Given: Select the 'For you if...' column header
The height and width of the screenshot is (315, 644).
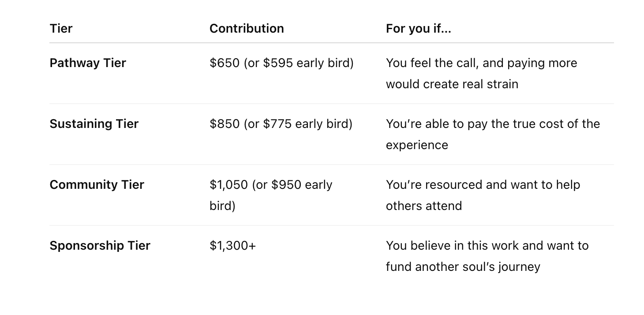Looking at the screenshot, I should point(418,29).
